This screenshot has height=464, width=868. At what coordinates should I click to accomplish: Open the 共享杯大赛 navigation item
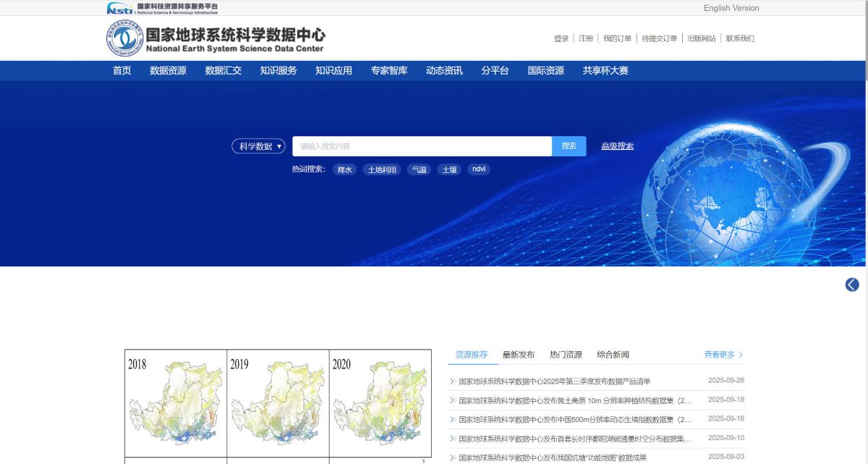[x=605, y=71]
